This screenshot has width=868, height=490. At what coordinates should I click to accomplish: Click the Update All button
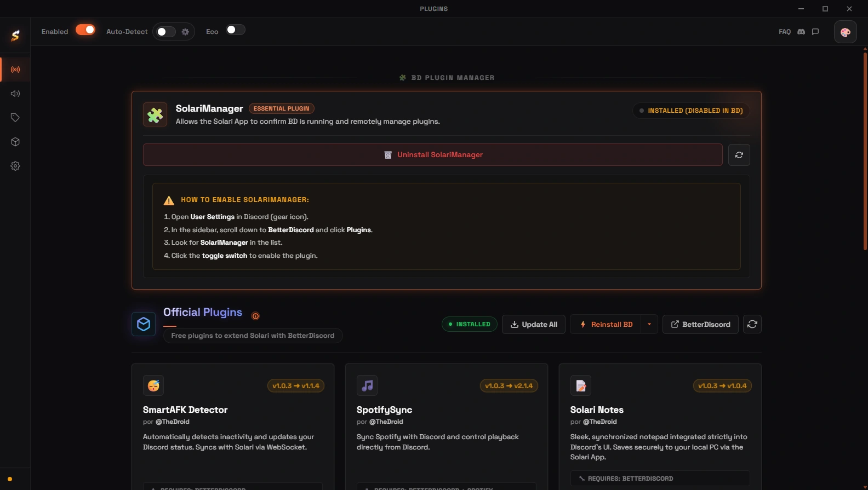point(534,324)
